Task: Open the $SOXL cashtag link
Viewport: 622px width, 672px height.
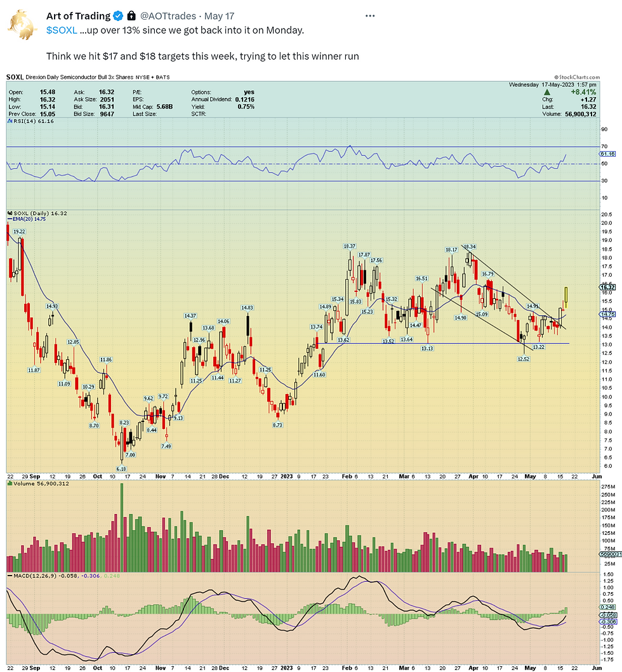Action: click(x=62, y=30)
